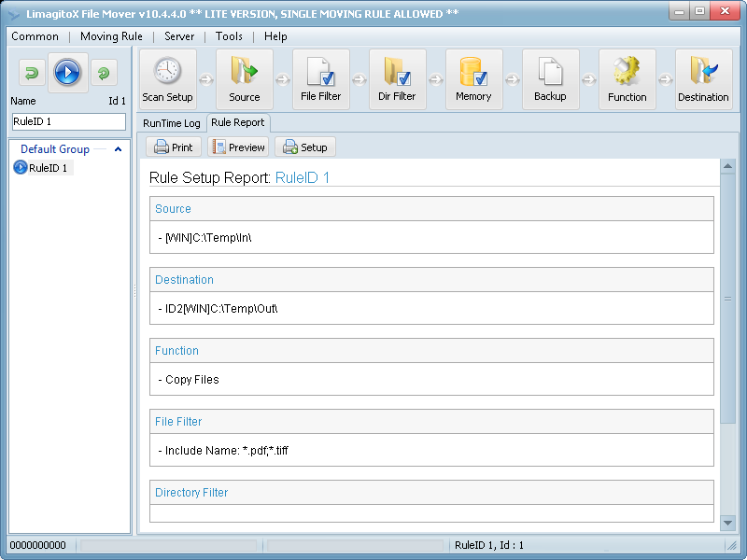Viewport: 747px width, 560px height.
Task: Click LimagitoX app icon in title bar
Action: click(x=14, y=14)
